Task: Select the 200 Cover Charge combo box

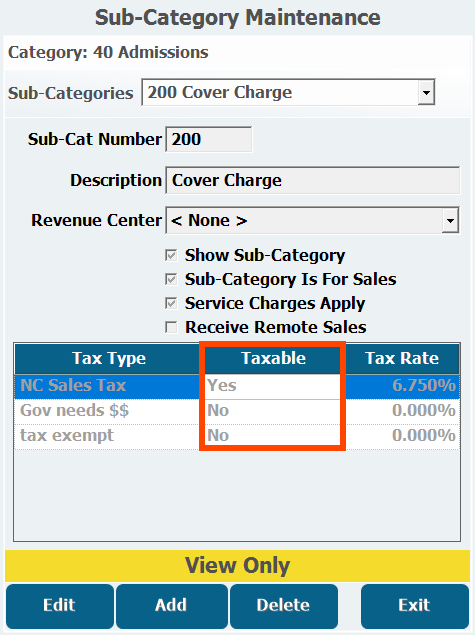Action: coord(288,92)
